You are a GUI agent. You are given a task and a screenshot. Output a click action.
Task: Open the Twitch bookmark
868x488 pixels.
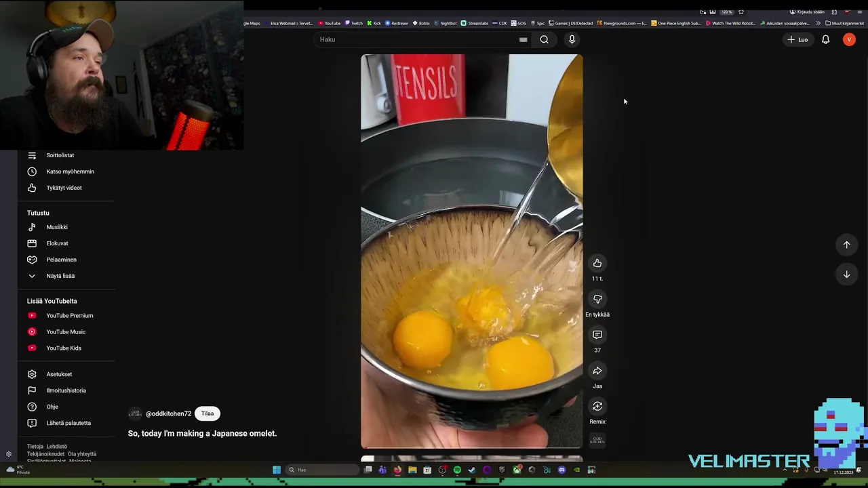click(353, 23)
